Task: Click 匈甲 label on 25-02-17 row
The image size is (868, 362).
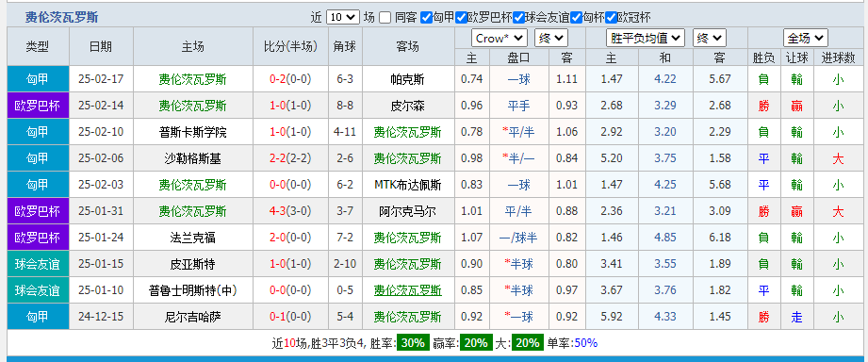Action: click(x=39, y=79)
